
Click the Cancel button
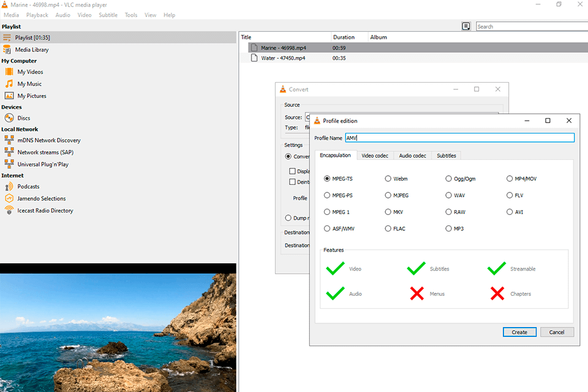tap(557, 332)
